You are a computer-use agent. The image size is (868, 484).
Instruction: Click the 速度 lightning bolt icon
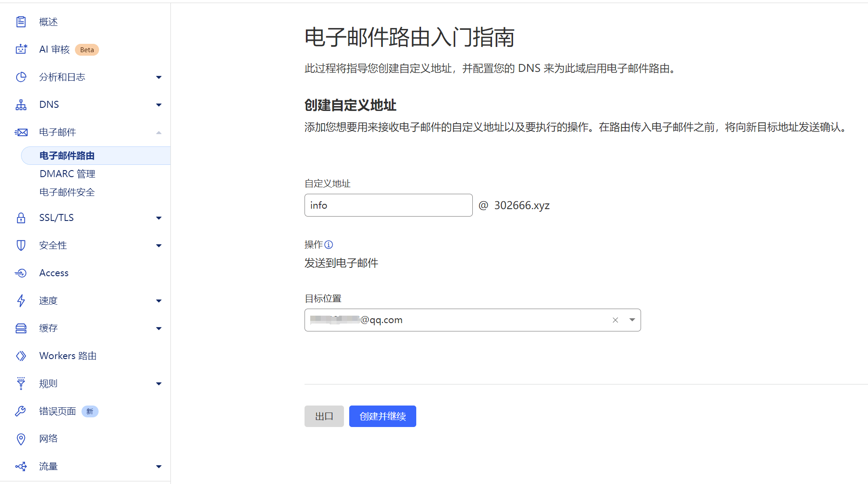click(21, 300)
